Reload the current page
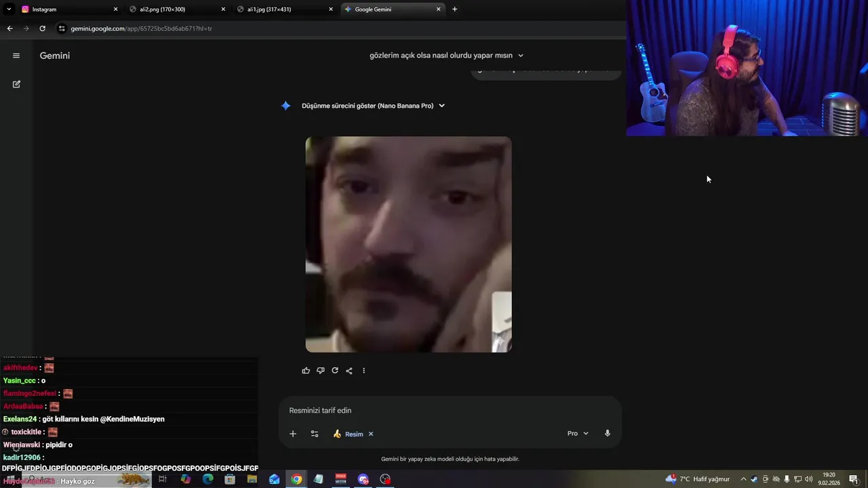 click(x=42, y=28)
